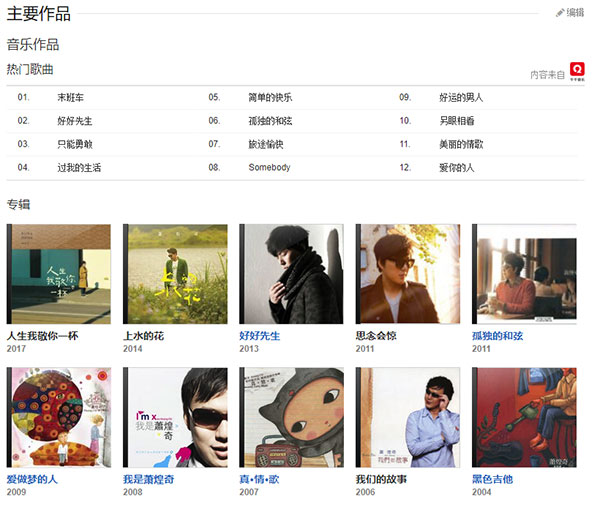Click the 真·情·歌 album link

tap(259, 479)
